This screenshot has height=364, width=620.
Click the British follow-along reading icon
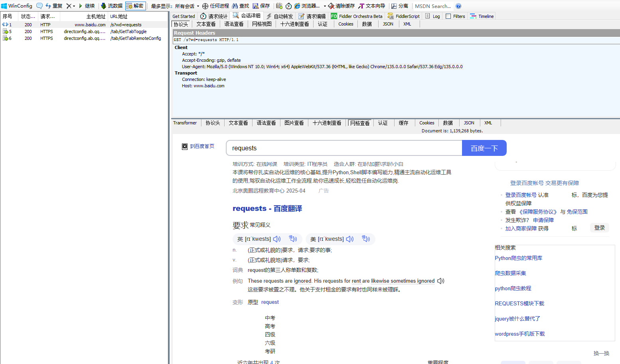293,238
